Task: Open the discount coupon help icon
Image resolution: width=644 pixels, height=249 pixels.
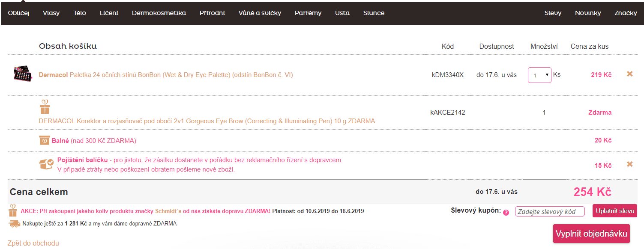Action: click(x=506, y=213)
